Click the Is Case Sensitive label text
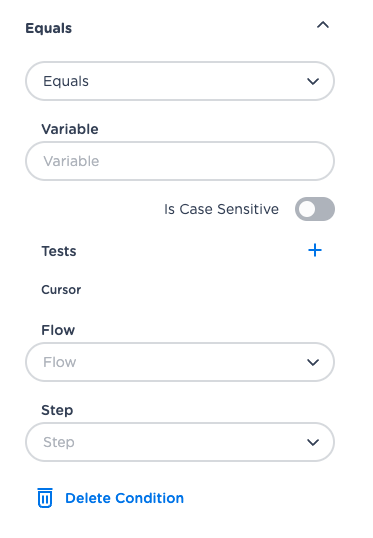Viewport: 373px width, 538px height. click(221, 209)
